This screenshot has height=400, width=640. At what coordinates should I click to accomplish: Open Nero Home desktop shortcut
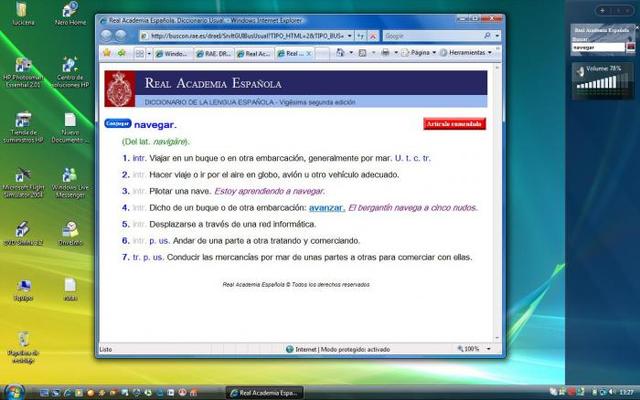[x=70, y=13]
